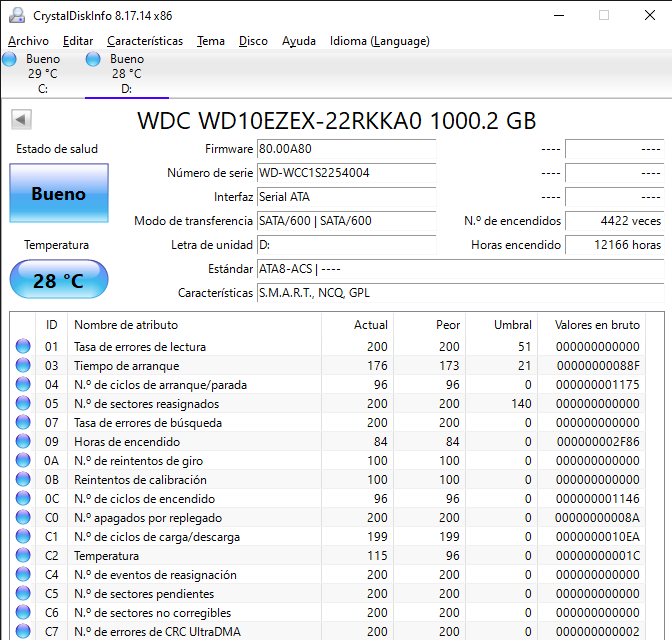Open the Editar menu
This screenshot has height=640, width=672.
coord(78,41)
